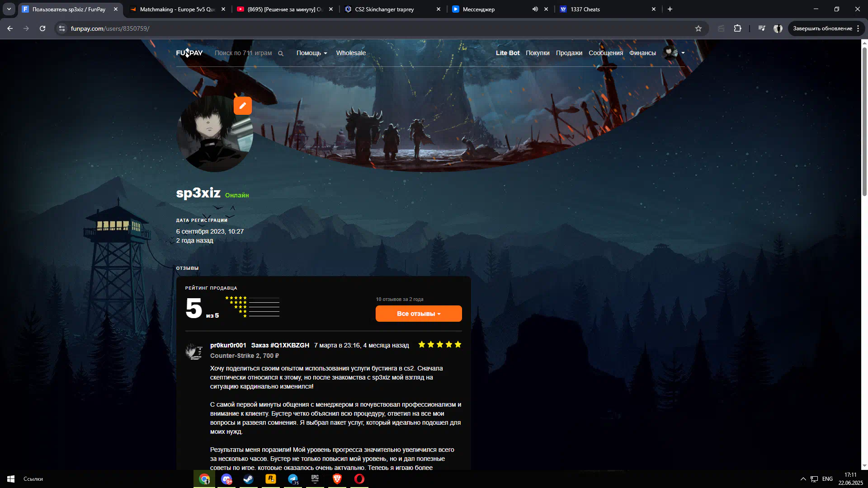Open media control icon in toolbar
Viewport: 868px width, 488px height.
point(762,28)
